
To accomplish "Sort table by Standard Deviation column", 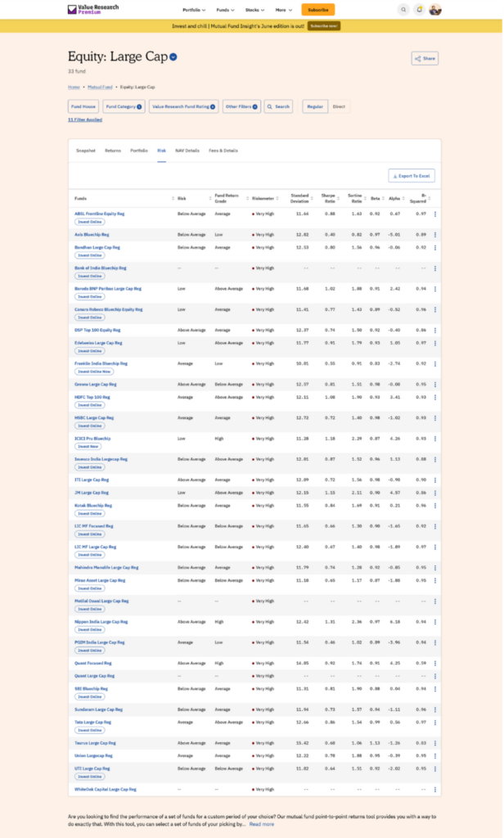I will [299, 198].
